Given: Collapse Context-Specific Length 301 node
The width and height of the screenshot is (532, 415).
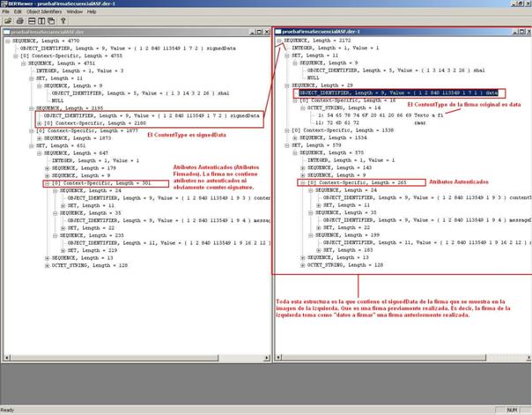Looking at the screenshot, I should pyautogui.click(x=46, y=183).
